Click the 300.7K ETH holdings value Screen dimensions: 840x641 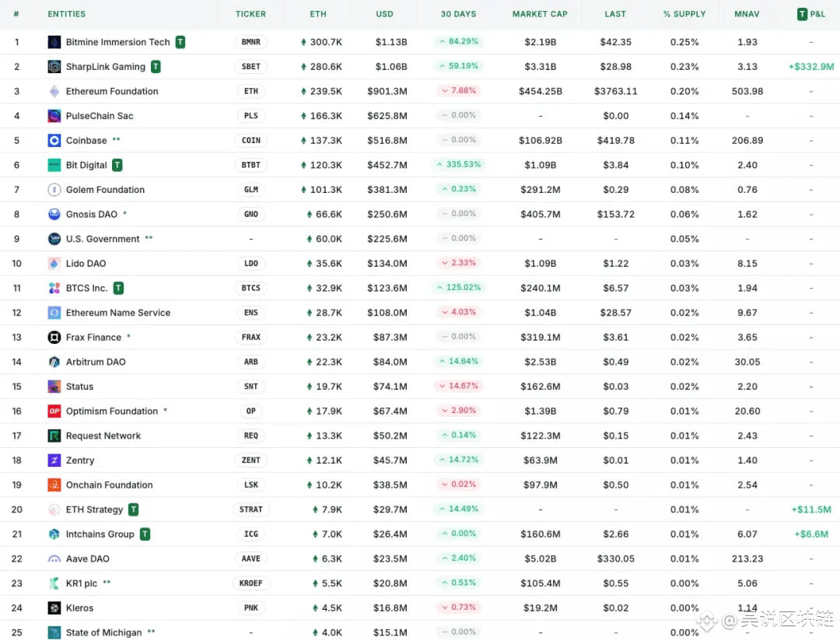[321, 42]
